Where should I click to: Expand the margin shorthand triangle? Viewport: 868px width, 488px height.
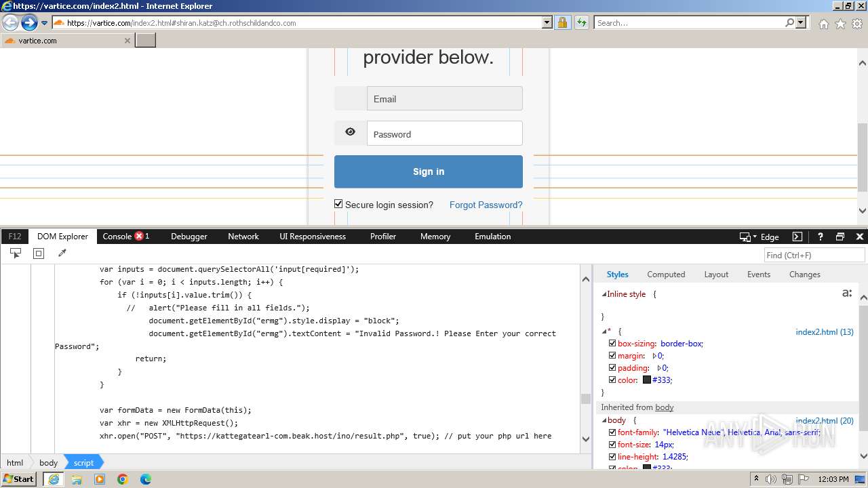tap(655, 356)
